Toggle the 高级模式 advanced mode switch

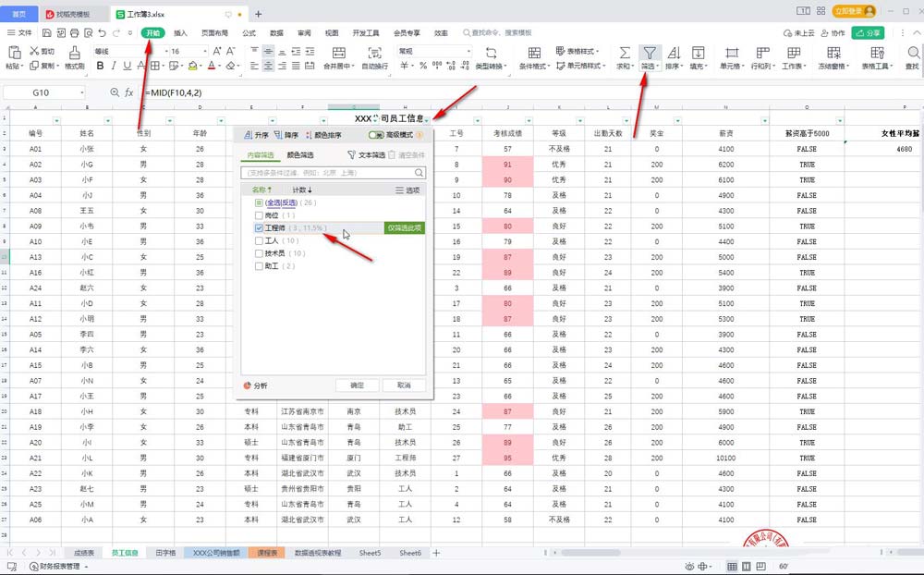coord(376,135)
